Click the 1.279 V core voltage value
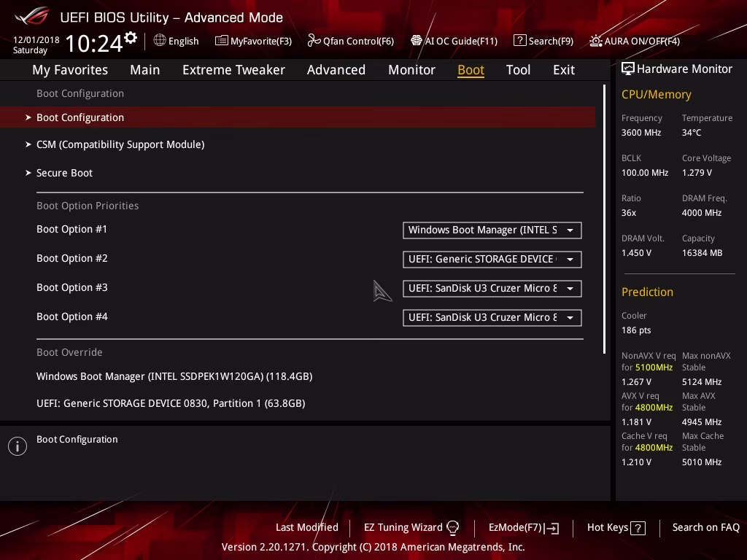The image size is (747, 560). click(697, 172)
